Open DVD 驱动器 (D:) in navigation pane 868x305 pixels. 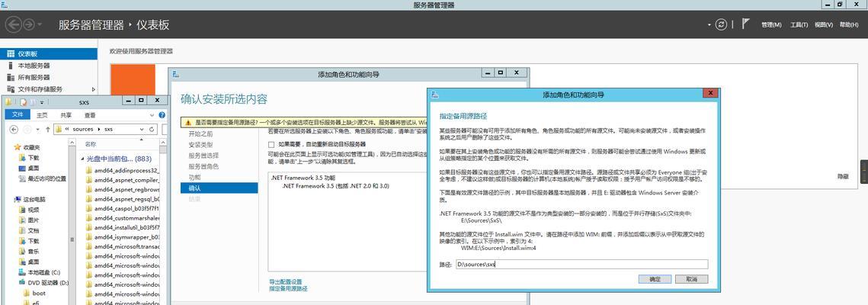tap(43, 283)
